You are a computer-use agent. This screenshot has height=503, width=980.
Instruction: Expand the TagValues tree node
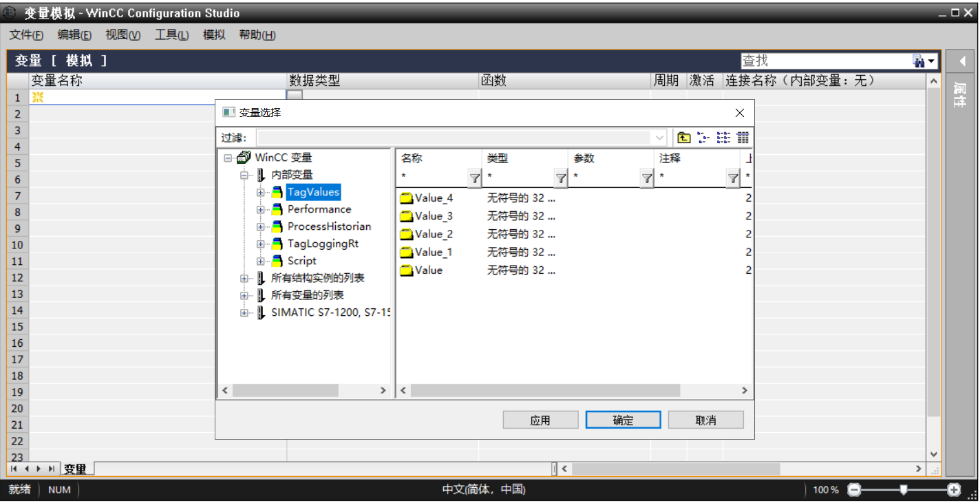point(261,192)
